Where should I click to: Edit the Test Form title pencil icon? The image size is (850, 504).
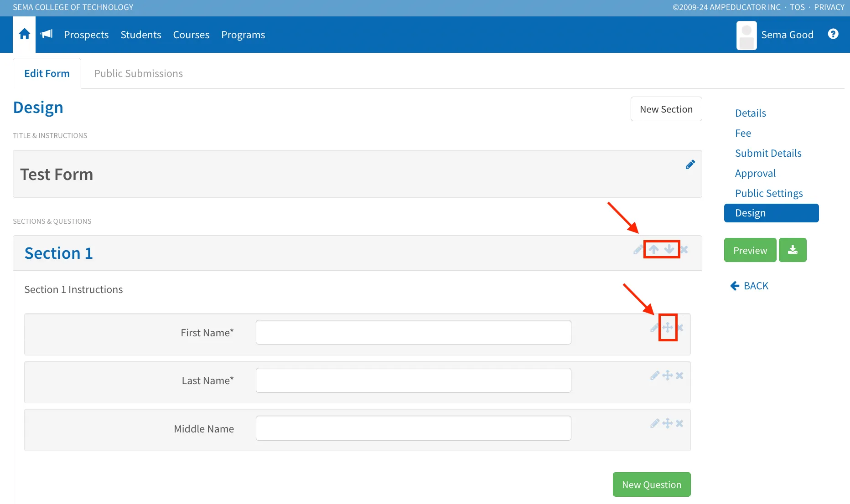[x=690, y=165]
